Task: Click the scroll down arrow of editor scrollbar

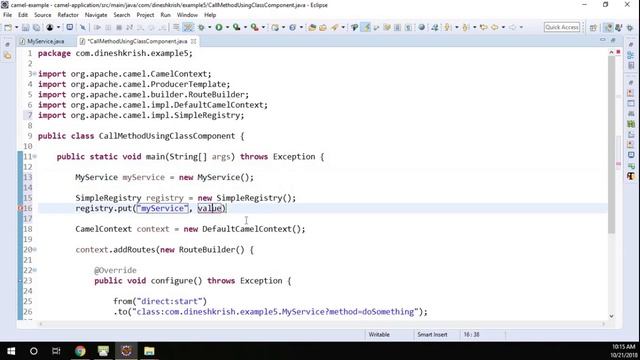Action: pyautogui.click(x=611, y=316)
